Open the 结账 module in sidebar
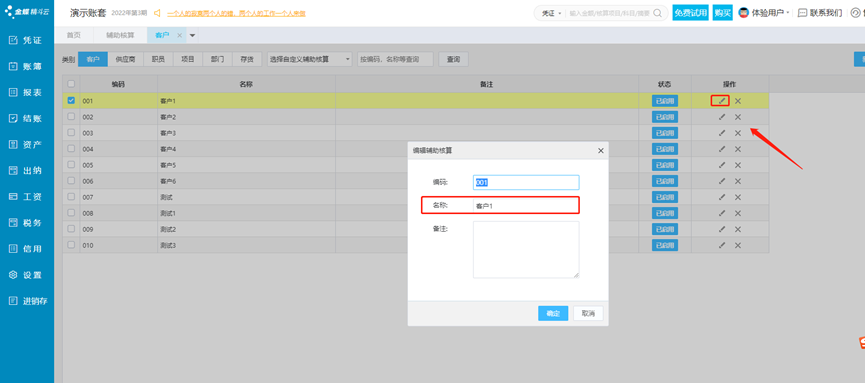This screenshot has height=383, width=865. [x=26, y=119]
